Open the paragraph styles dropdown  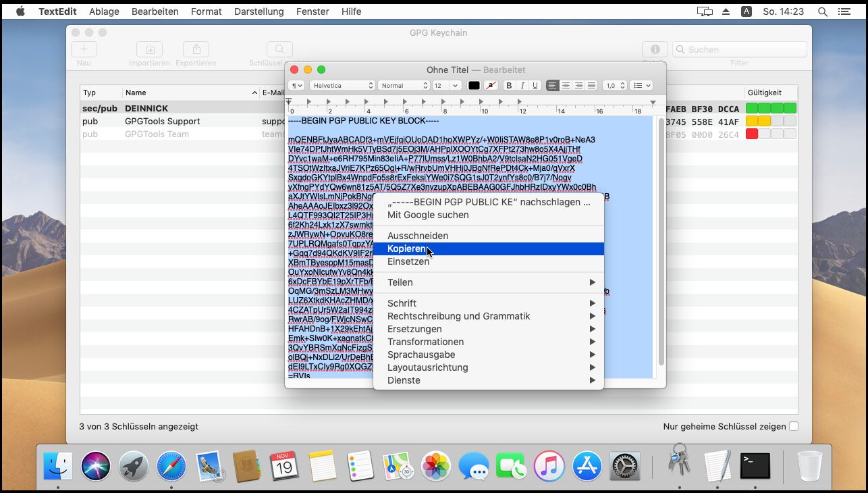[x=296, y=86]
